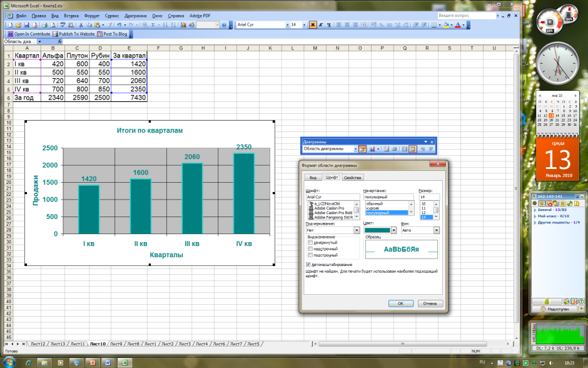Switch to the Свойства tab in dialog
Screen dimensions: 588x368
coord(353,178)
